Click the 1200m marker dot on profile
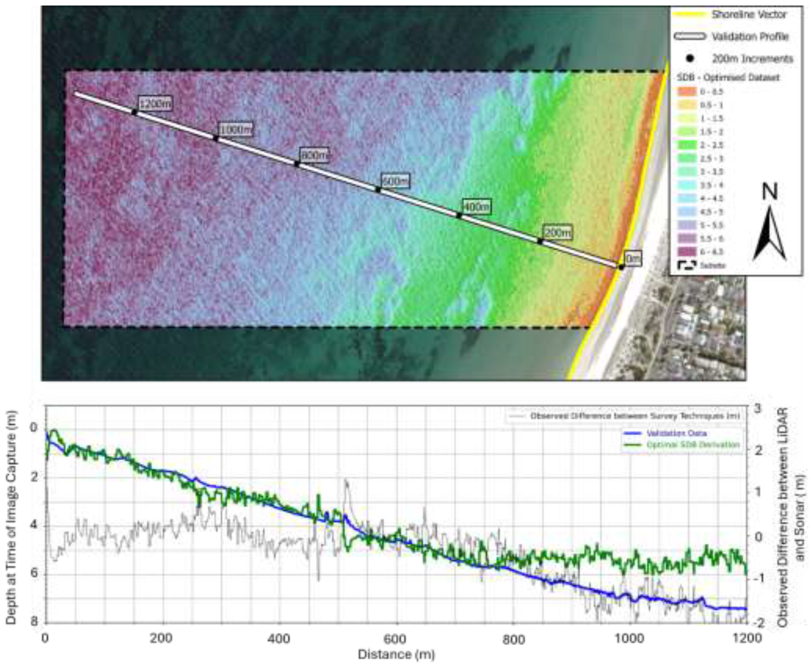This screenshot has width=812, height=666. (134, 112)
